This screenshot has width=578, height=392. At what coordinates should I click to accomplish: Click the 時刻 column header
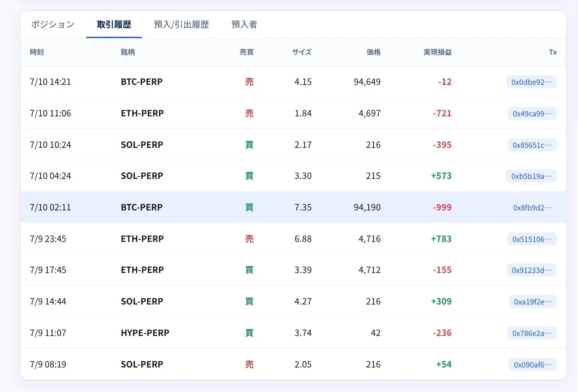37,52
